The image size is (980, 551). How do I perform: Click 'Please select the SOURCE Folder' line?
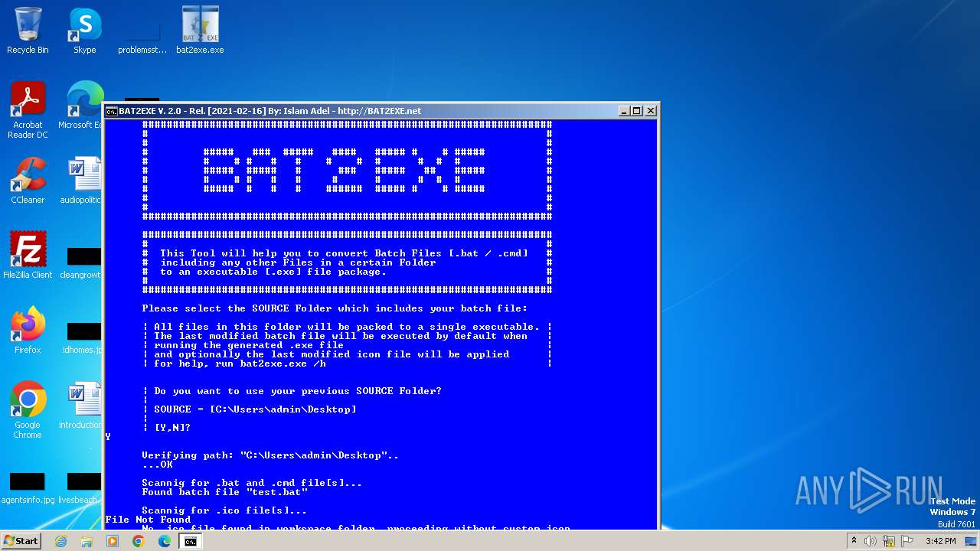click(x=335, y=308)
